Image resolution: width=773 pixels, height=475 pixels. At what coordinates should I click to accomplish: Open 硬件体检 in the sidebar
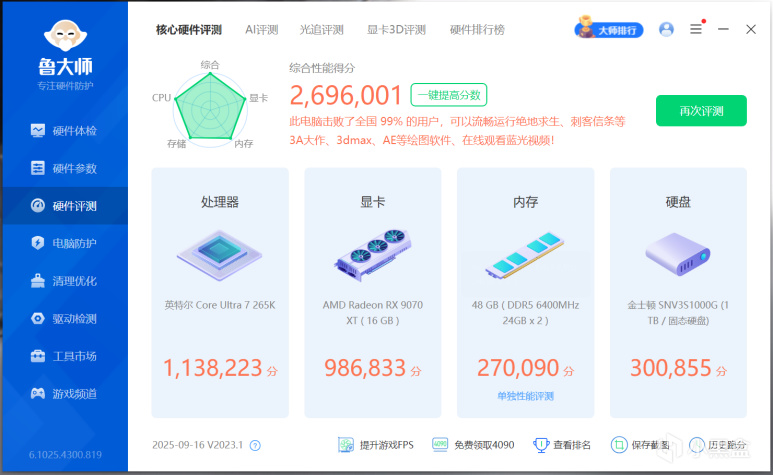coord(64,131)
